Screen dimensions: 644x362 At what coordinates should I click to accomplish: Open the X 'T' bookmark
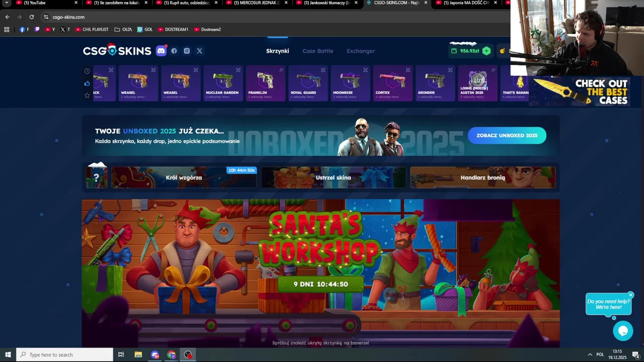coord(65,29)
